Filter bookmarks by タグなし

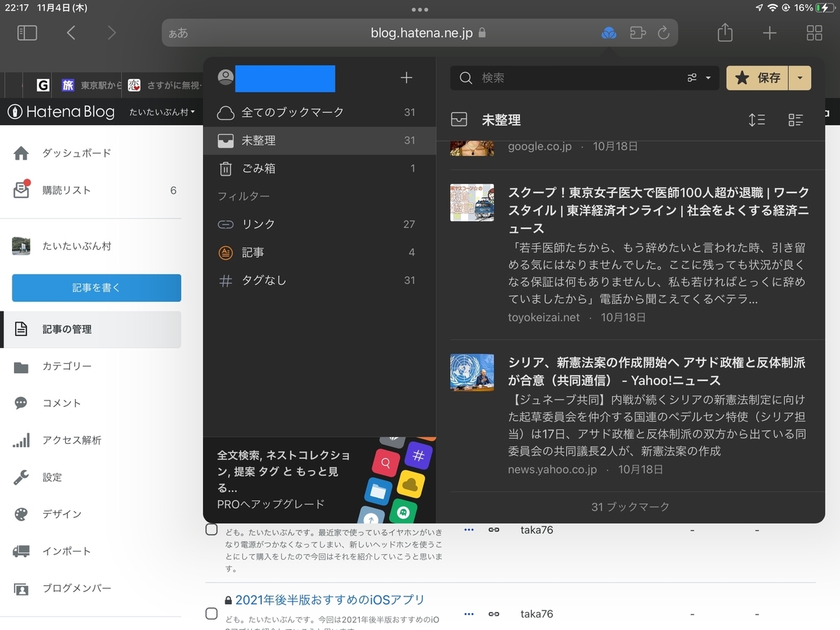coord(319,280)
